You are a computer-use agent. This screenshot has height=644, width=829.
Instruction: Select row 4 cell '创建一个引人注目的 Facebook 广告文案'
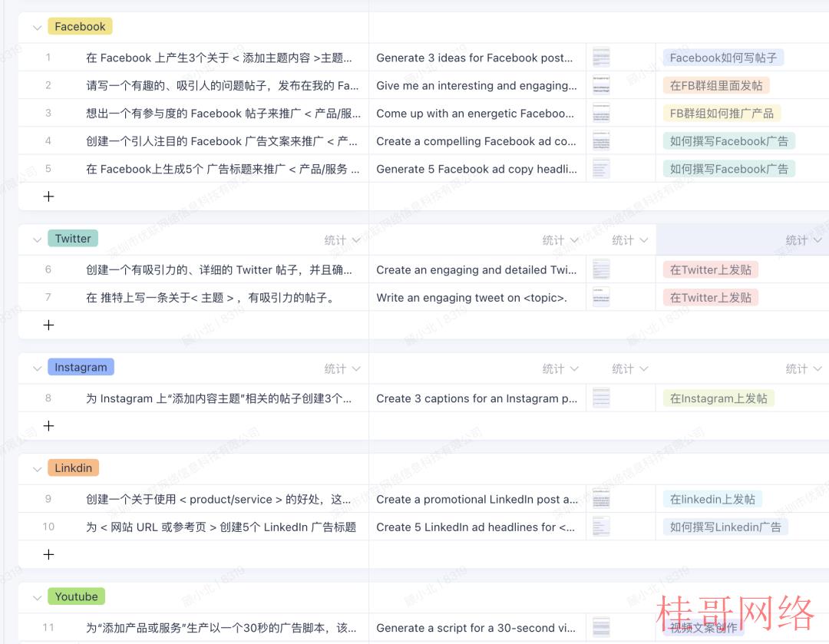click(222, 141)
